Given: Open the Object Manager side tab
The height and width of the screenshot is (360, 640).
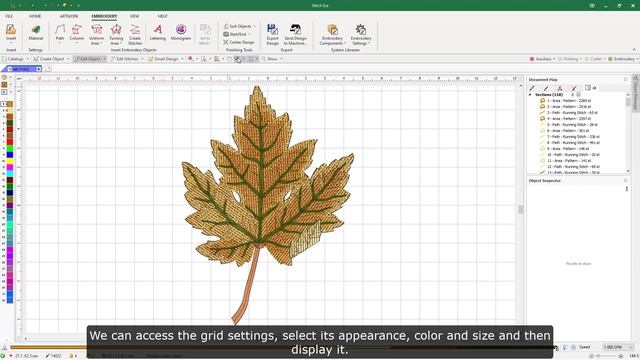Looking at the screenshot, I should pyautogui.click(x=636, y=93).
